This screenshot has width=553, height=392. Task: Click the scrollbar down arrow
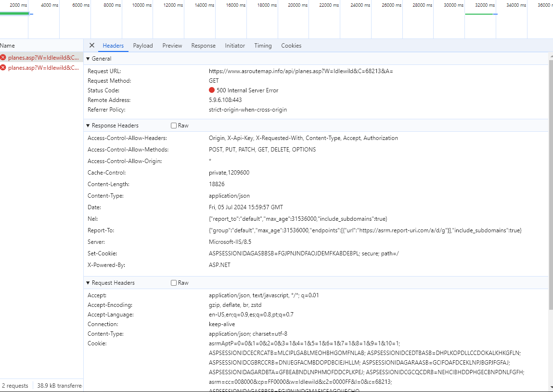(550, 387)
